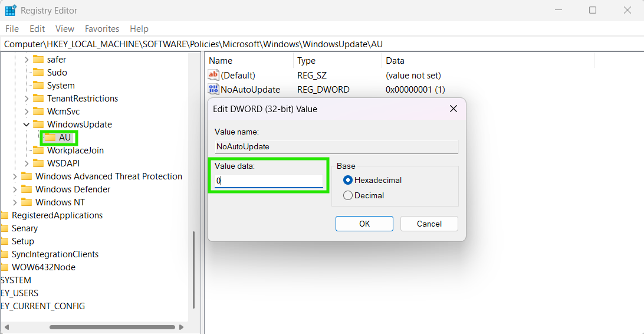Screen dimensions: 644x334
Task: Collapse the WindowsUpdate key
Action: pos(27,125)
